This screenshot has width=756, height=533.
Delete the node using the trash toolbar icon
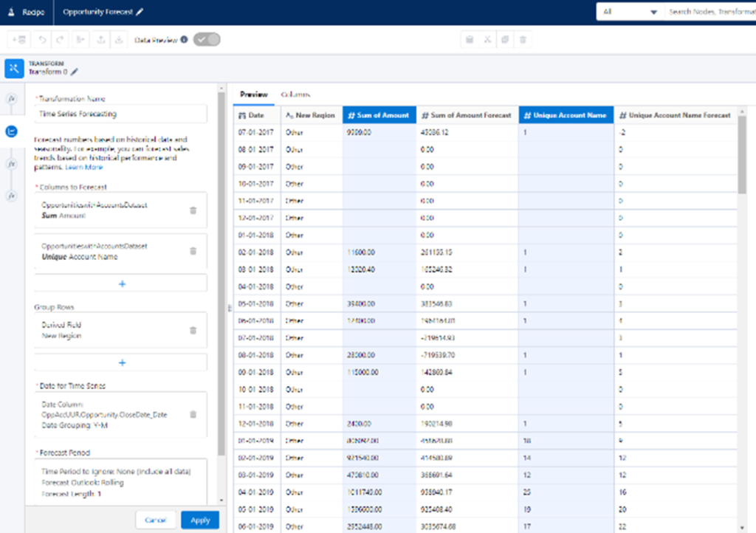(523, 39)
